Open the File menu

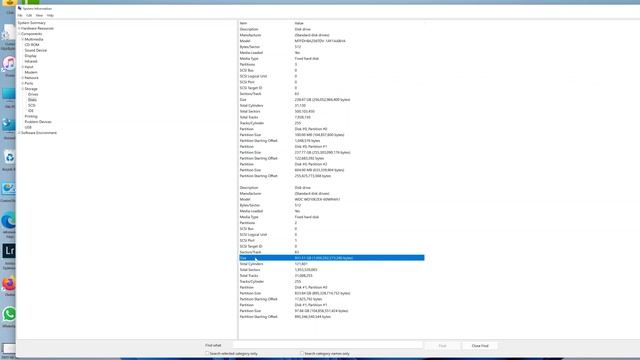20,16
